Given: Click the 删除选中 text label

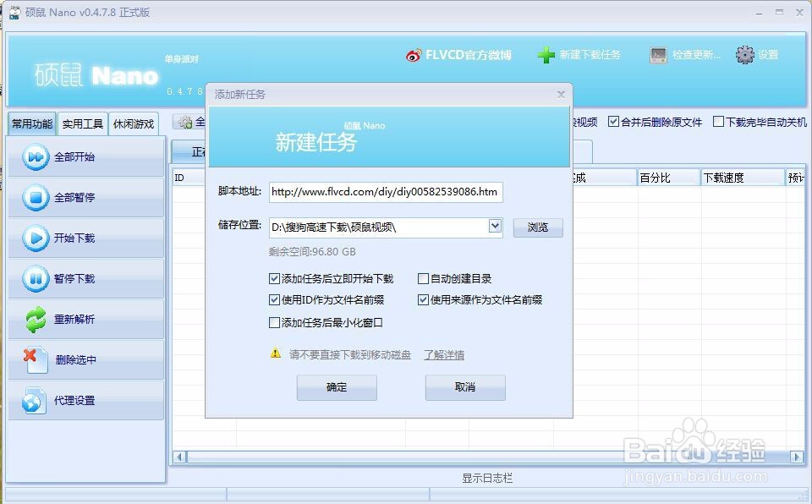Looking at the screenshot, I should point(76,360).
